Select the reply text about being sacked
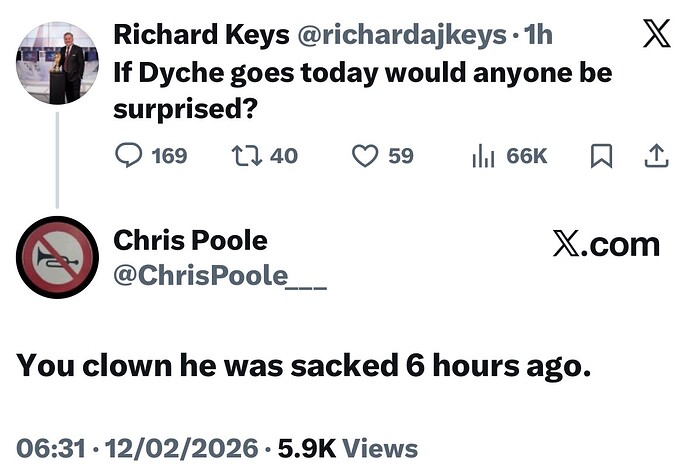 pyautogui.click(x=304, y=366)
